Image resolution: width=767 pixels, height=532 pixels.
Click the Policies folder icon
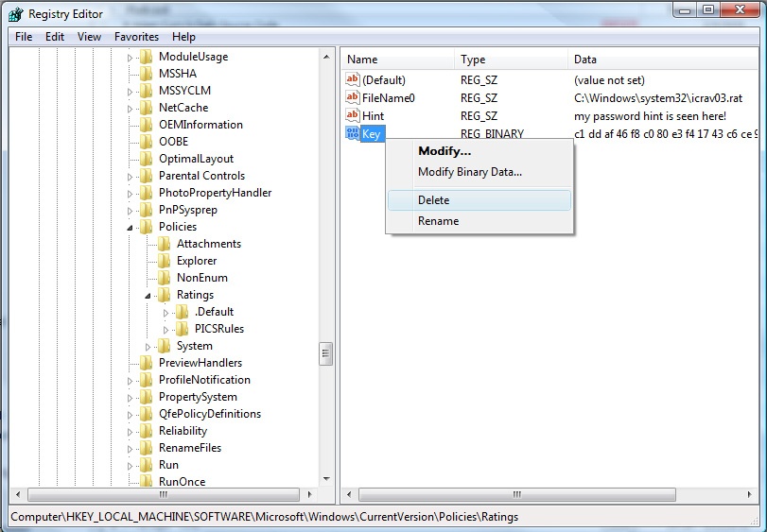coord(146,227)
